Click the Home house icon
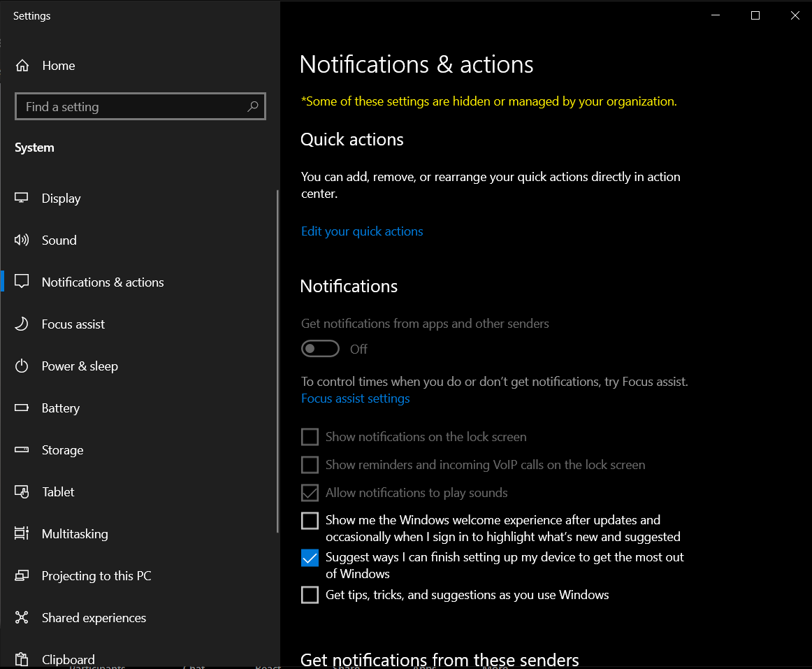812x669 pixels. [x=22, y=65]
